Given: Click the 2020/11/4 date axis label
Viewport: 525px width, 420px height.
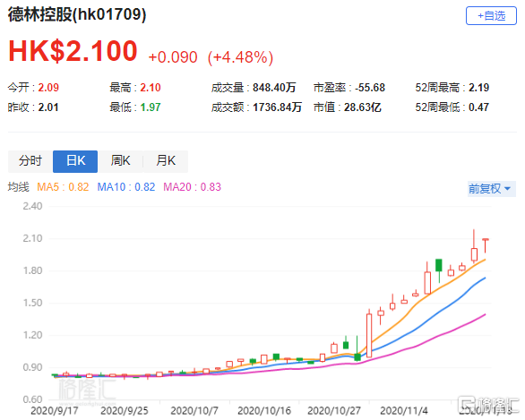Looking at the screenshot, I should pyautogui.click(x=404, y=411).
